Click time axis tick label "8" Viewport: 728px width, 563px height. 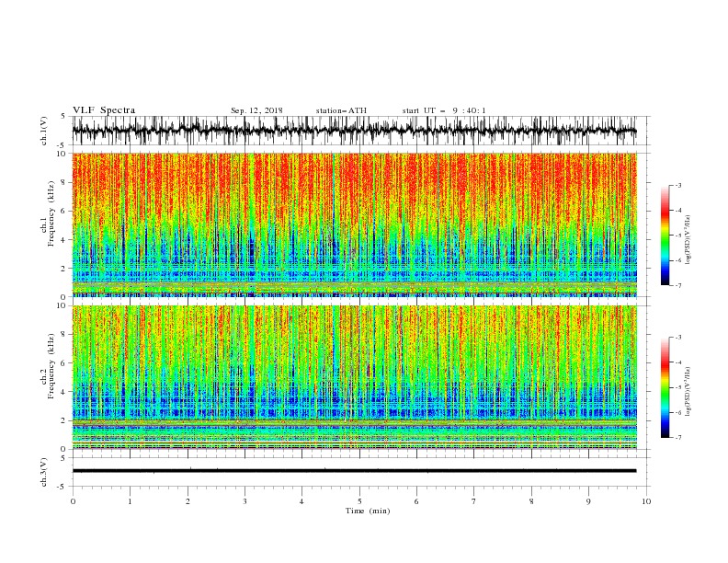point(531,501)
